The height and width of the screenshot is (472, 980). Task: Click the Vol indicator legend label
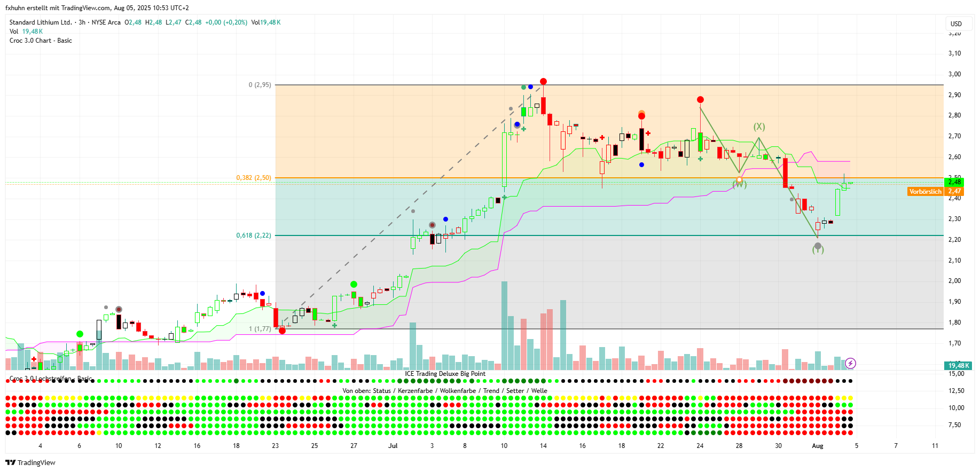point(14,32)
